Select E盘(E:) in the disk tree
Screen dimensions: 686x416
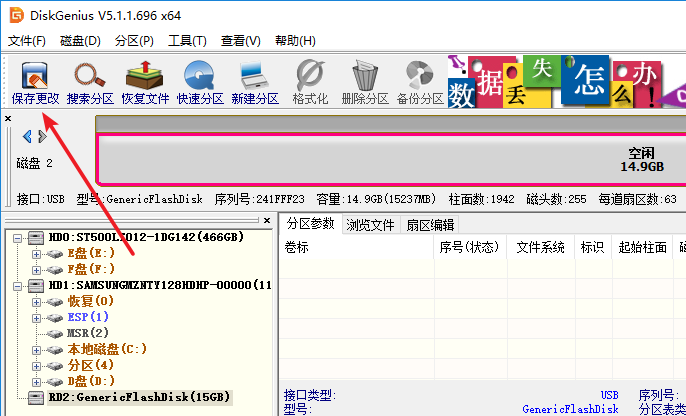[91, 253]
